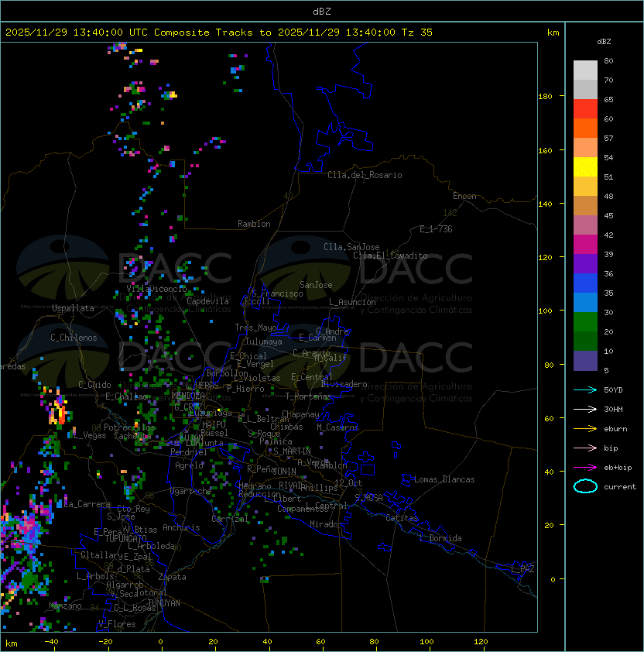Click the 'Anchoris' map label
This screenshot has height=652, width=644.
tap(181, 527)
